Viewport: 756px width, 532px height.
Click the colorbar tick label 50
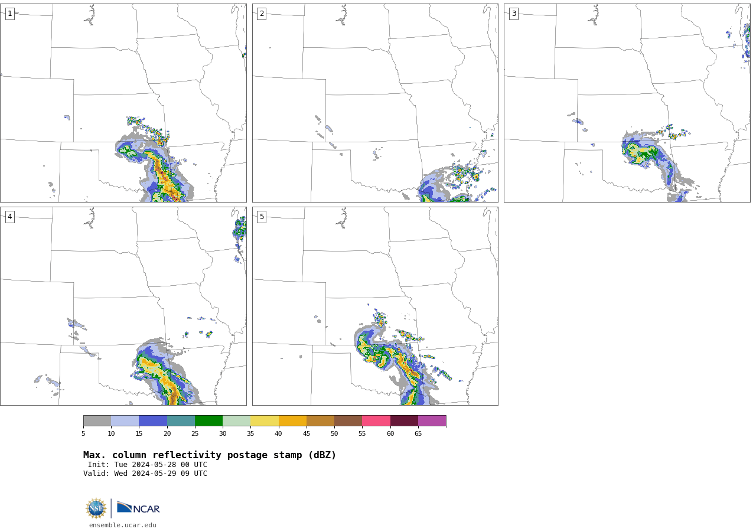point(334,433)
